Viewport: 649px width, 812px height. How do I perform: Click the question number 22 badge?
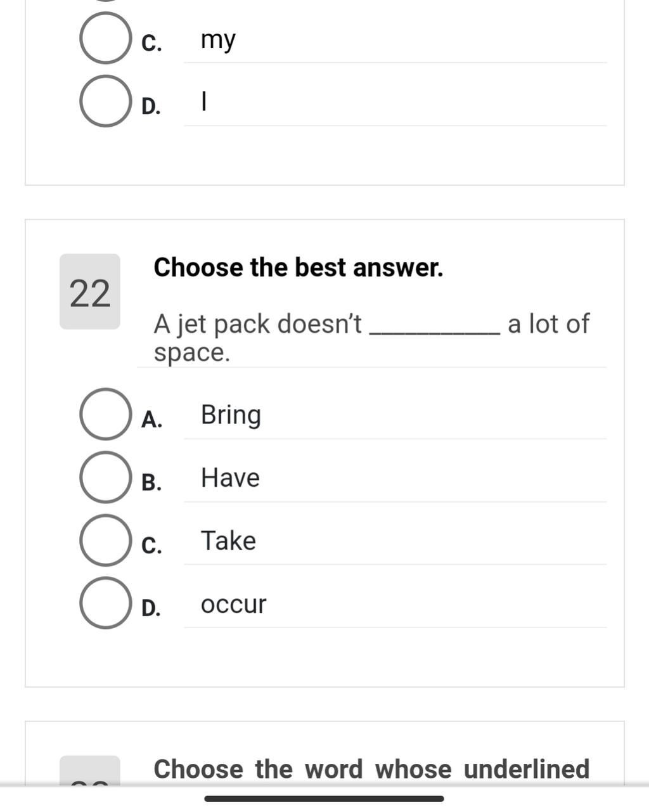click(x=90, y=292)
